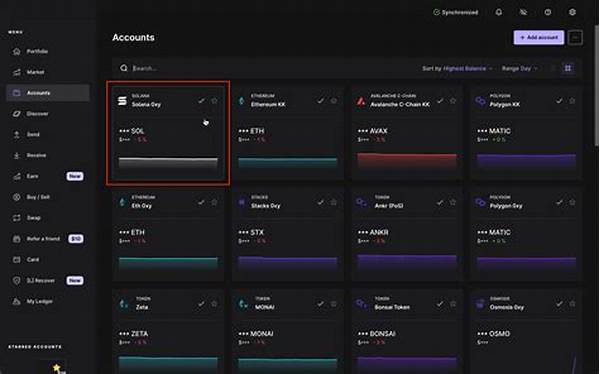600x374 pixels.
Task: Click the checkmark on Solana Oxy card
Action: point(201,101)
